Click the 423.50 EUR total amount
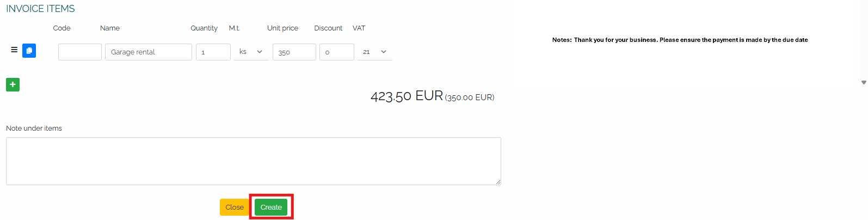The image size is (868, 220). tap(407, 96)
